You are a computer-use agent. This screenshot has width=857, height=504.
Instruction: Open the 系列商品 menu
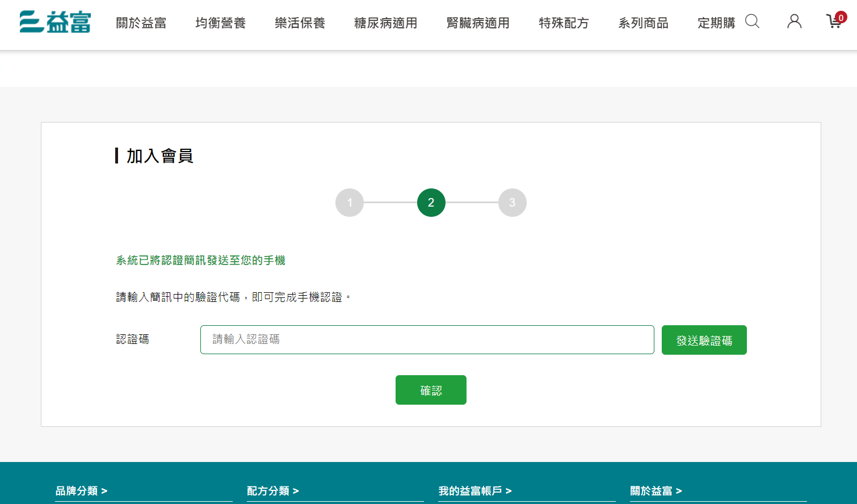644,23
